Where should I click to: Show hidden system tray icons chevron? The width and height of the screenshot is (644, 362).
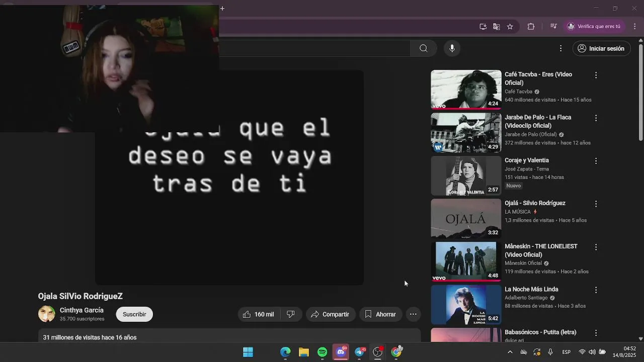click(510, 352)
